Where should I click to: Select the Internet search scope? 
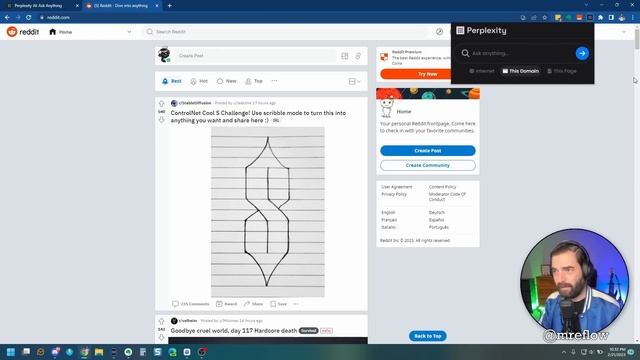[482, 71]
